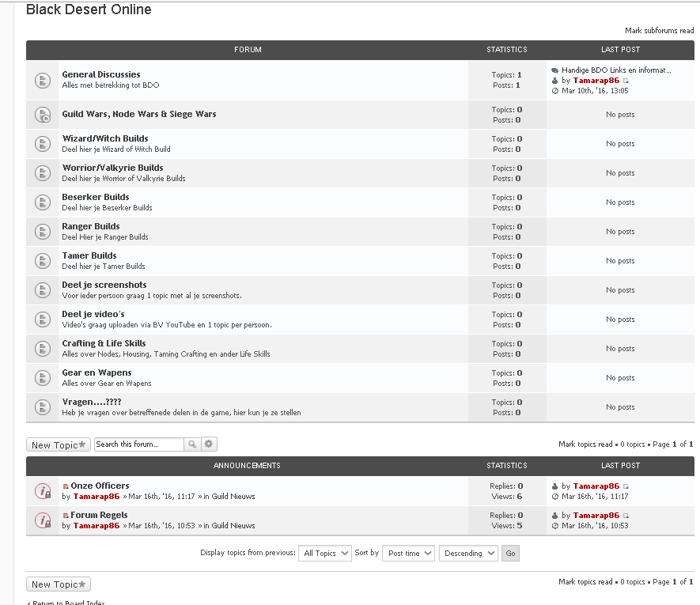Open the Onze Officers announcement topic
Image resolution: width=700 pixels, height=605 pixels.
tap(100, 486)
